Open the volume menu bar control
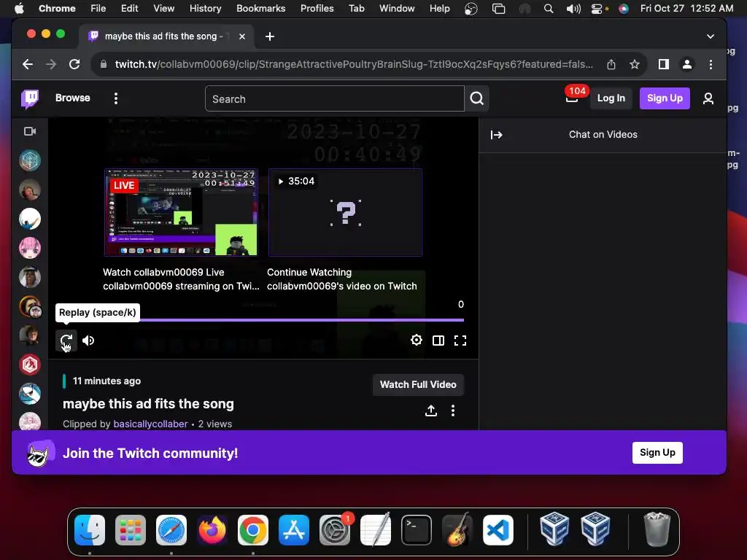The height and width of the screenshot is (560, 747). pos(573,8)
